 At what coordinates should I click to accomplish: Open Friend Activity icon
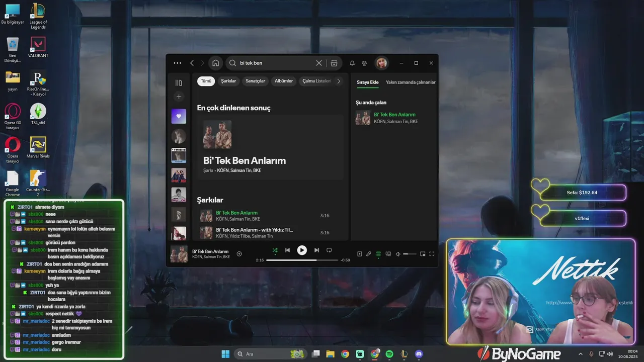[364, 63]
